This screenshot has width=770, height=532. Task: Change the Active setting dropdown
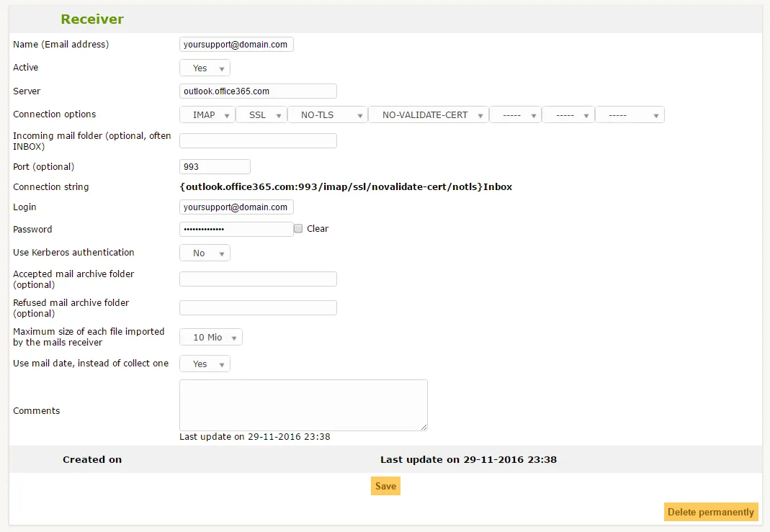point(205,67)
